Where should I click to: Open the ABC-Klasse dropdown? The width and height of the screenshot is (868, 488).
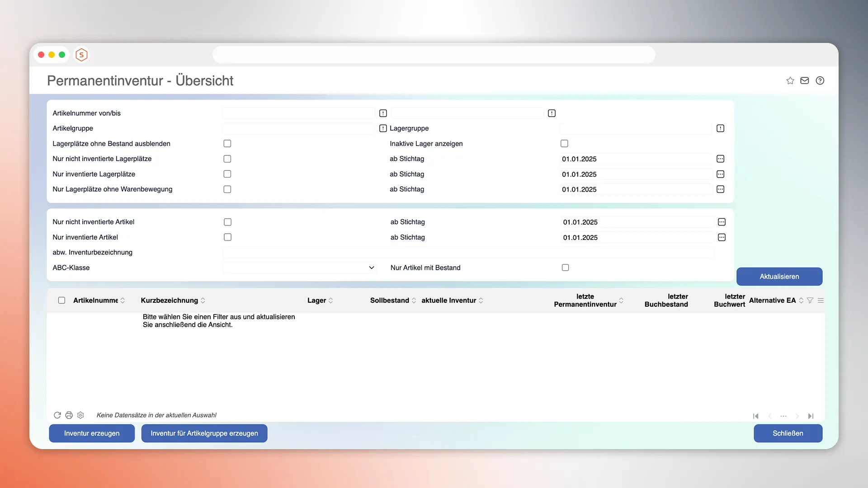pyautogui.click(x=299, y=267)
